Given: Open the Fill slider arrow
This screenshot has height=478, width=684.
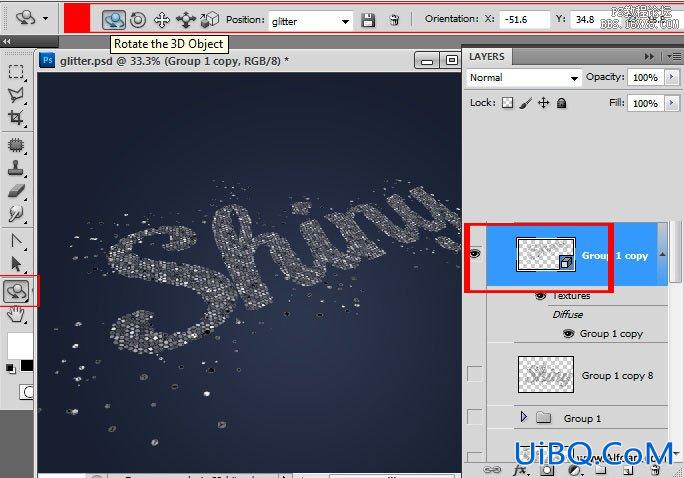Looking at the screenshot, I should tap(672, 103).
